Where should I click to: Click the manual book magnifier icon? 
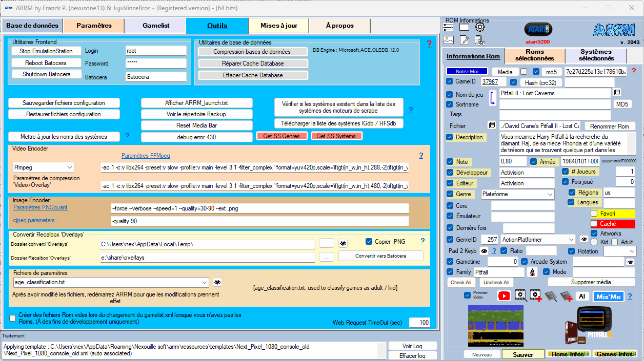pos(551,296)
